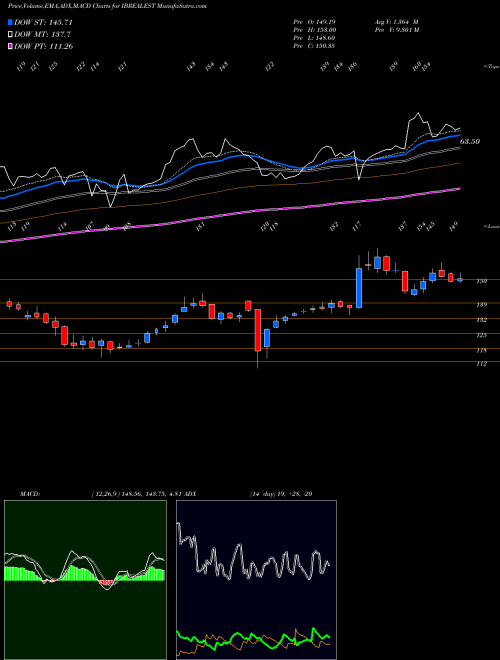Click the bottom low label 157

[x=403, y=226]
